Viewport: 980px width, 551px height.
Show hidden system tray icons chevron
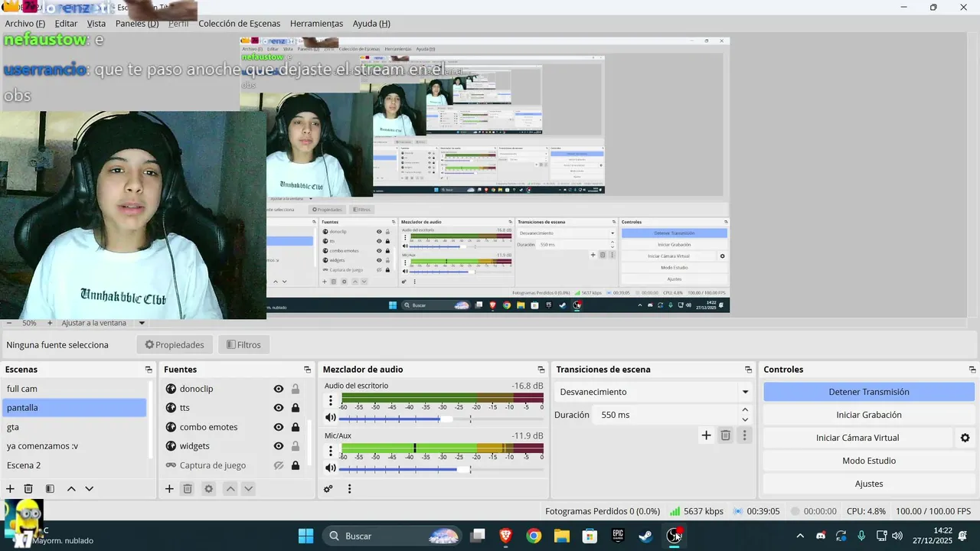[800, 536]
